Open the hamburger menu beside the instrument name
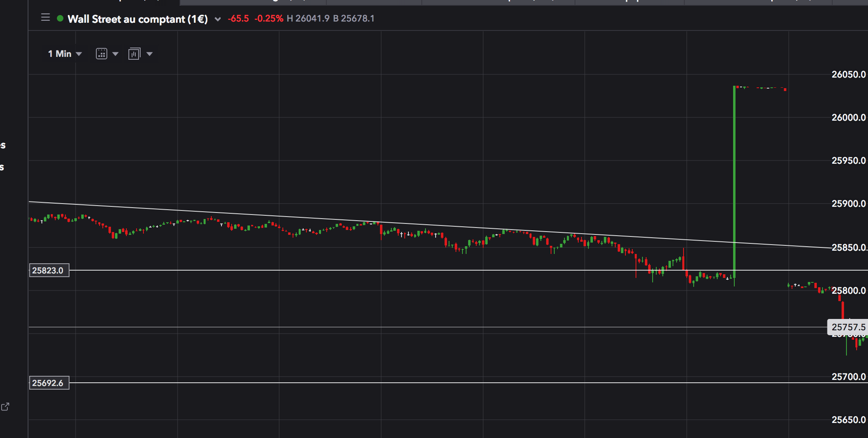The width and height of the screenshot is (868, 438). (46, 17)
